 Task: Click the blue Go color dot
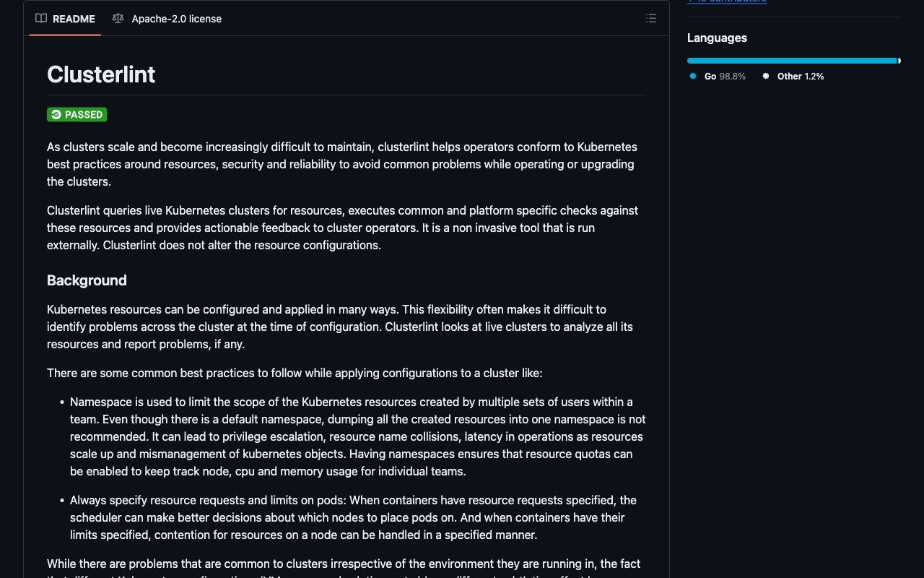[x=693, y=76]
